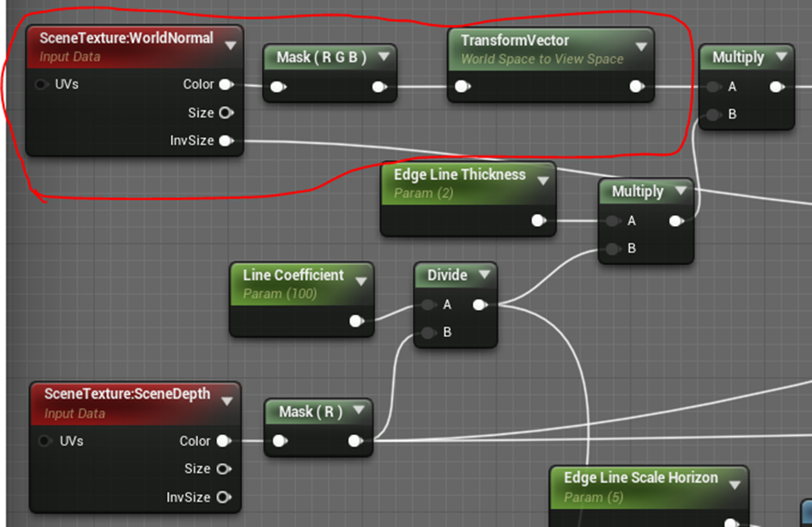
Task: Click the WorldNormal UVs input pin
Action: point(41,84)
